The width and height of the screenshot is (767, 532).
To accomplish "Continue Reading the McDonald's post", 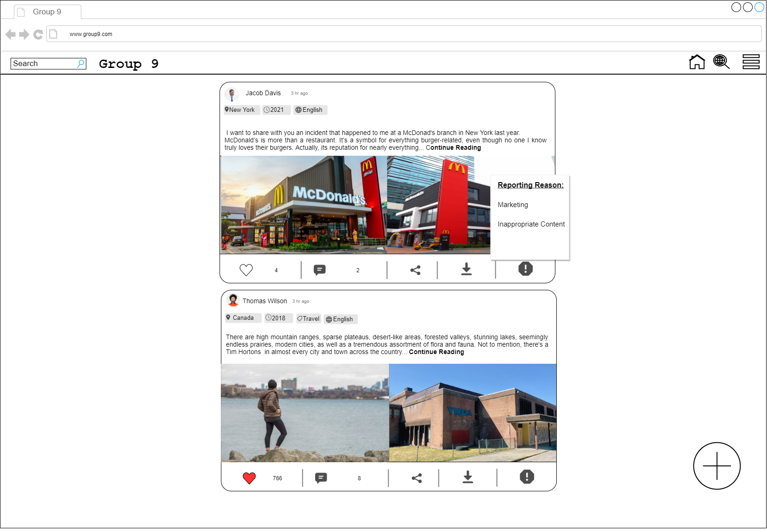I will 453,147.
